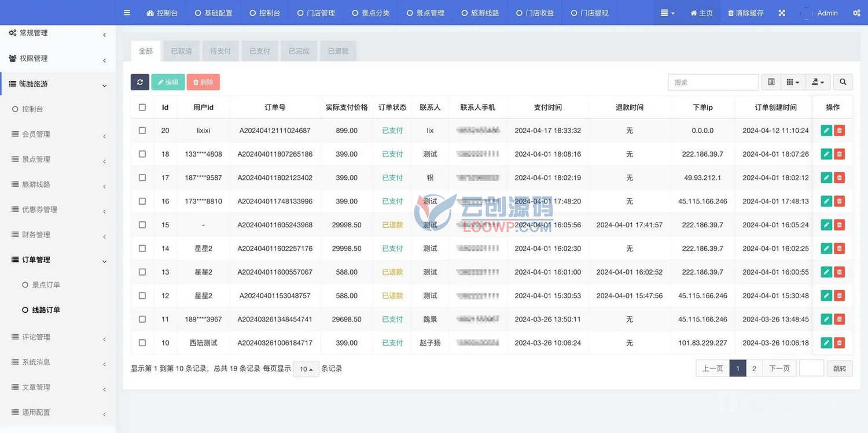Click the 删除 delete toolbar button
Viewport: 868px width, 433px height.
(x=203, y=82)
